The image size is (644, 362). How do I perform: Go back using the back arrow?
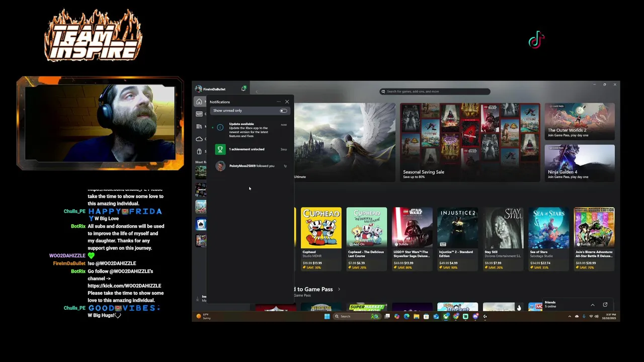(257, 92)
